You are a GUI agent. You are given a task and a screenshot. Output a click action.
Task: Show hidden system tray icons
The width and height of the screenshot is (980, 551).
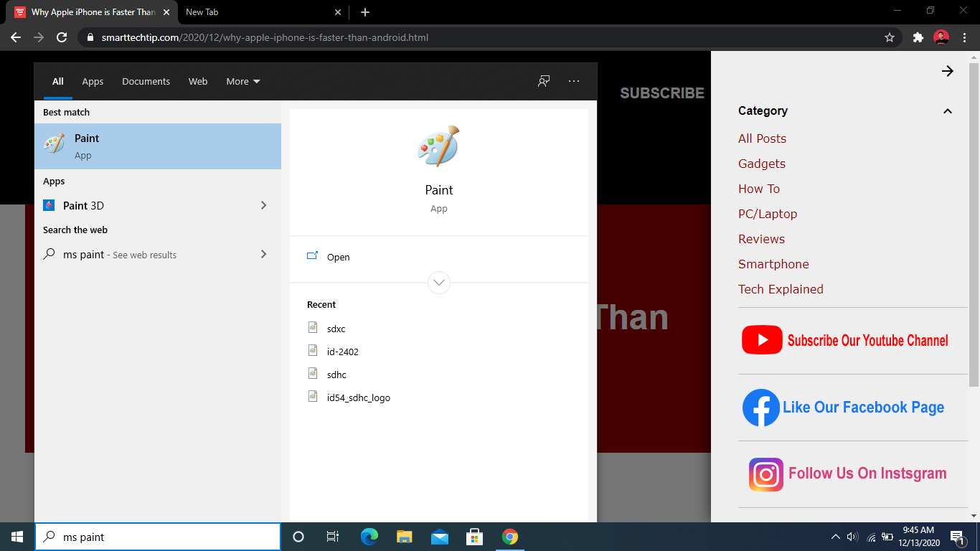tap(835, 537)
